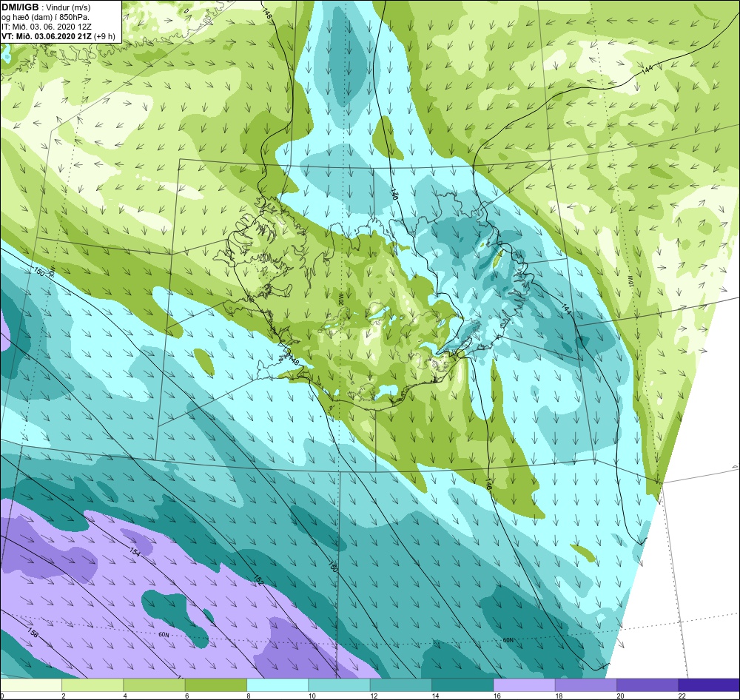Select the light teal 10–12 m/s legend swatch
Screen dimensions: 740x700
pyautogui.click(x=339, y=684)
